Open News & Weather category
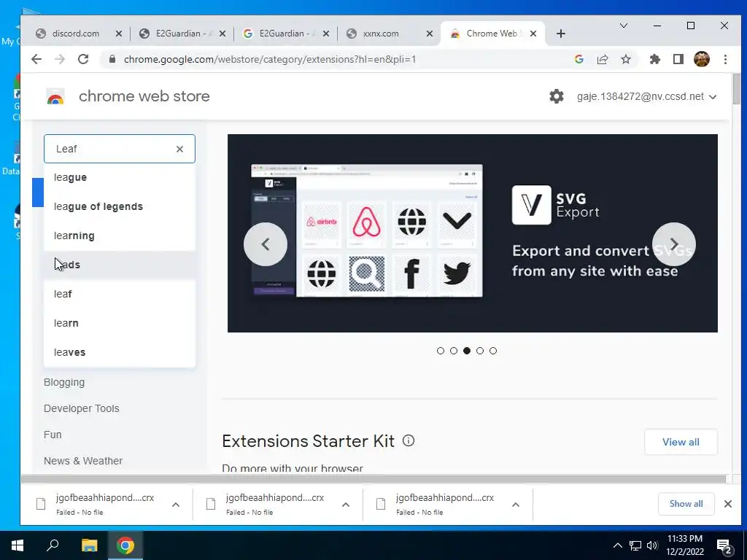This screenshot has height=560, width=747. tap(83, 461)
